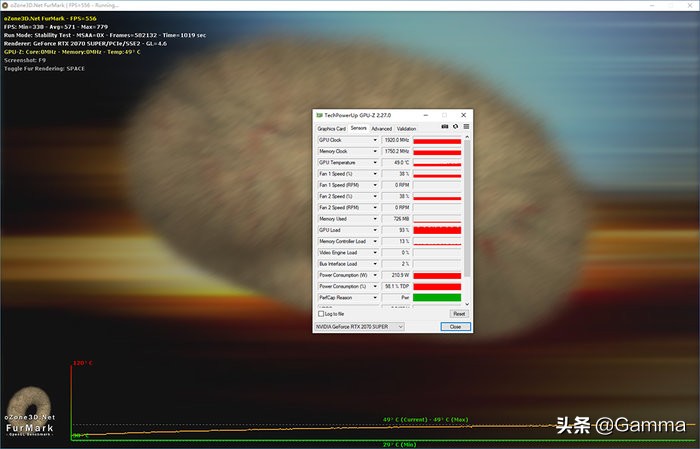Click the GPU-Z sensors vertical scrollbar
This screenshot has width=700, height=449.
[x=466, y=220]
